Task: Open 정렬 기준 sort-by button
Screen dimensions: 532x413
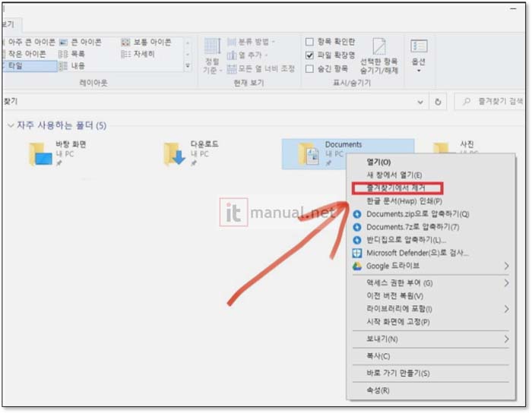Action: [212, 56]
